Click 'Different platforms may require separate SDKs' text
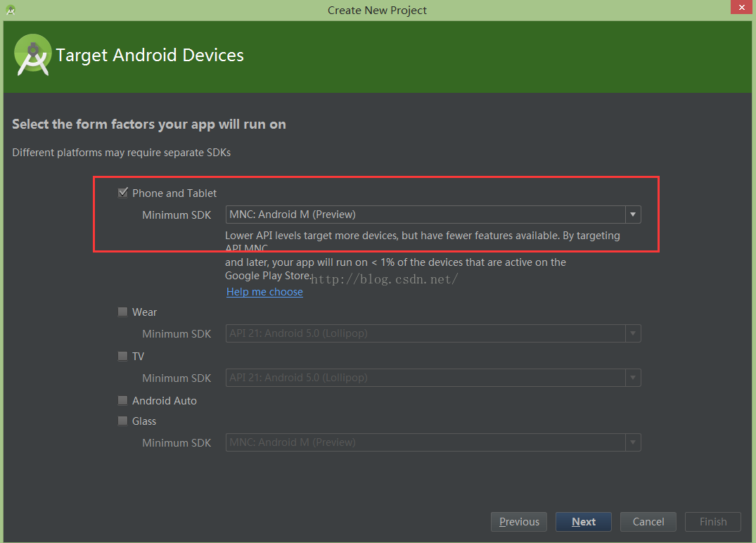 tap(122, 153)
